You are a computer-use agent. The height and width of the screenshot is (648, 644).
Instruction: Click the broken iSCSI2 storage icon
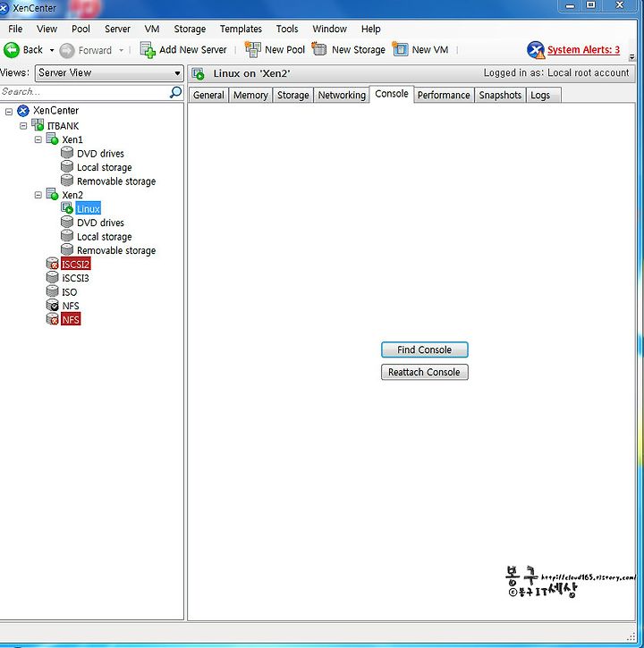pyautogui.click(x=53, y=264)
